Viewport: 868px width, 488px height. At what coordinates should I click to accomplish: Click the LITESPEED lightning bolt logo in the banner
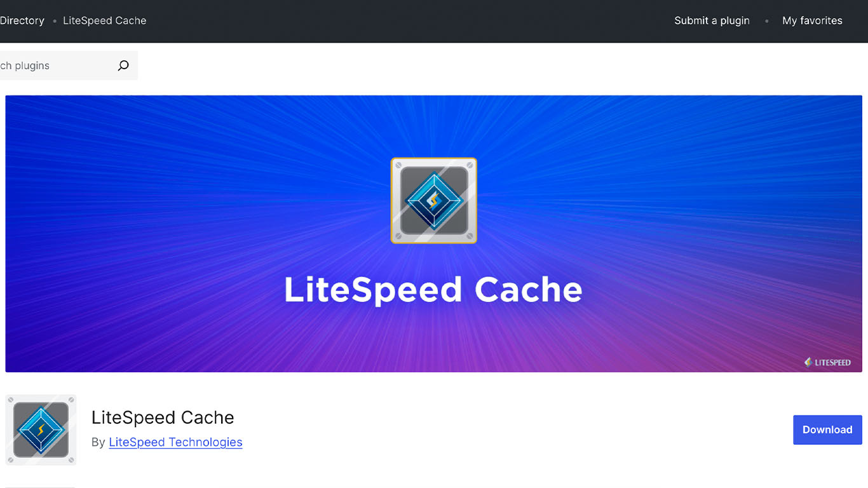809,362
